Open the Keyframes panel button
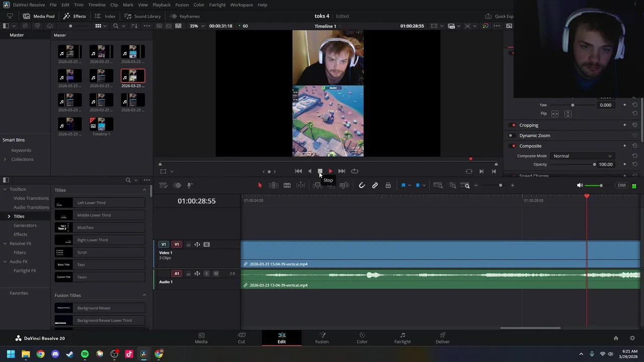 [185, 16]
